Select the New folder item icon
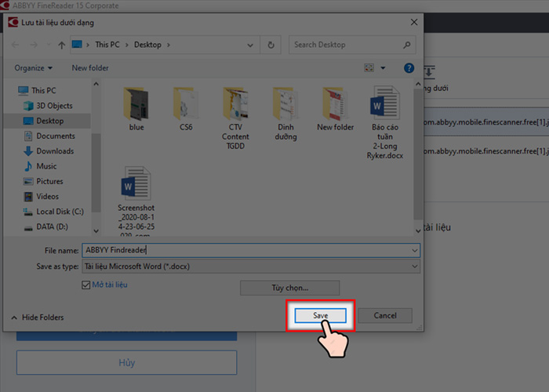Screen dimensions: 549x392 coord(335,104)
